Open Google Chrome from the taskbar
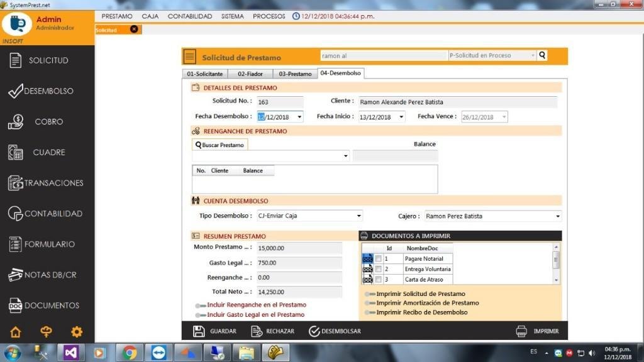 130,353
